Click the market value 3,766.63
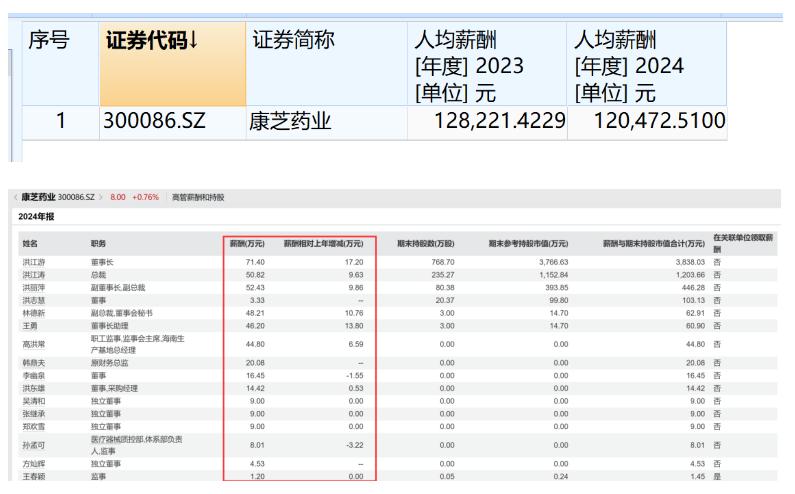This screenshot has width=795, height=494. point(554,262)
